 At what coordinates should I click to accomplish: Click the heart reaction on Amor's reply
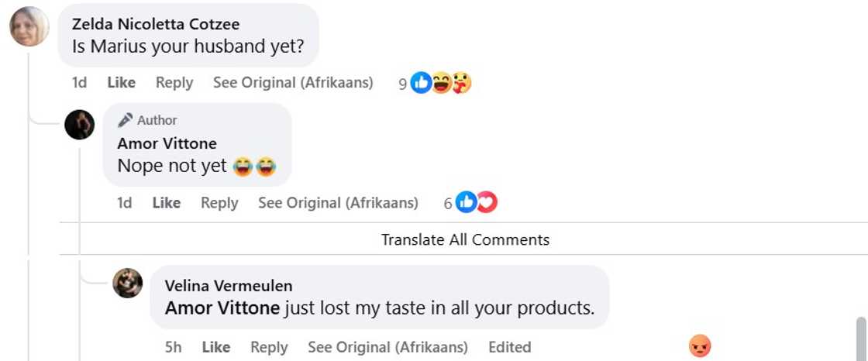click(x=487, y=203)
